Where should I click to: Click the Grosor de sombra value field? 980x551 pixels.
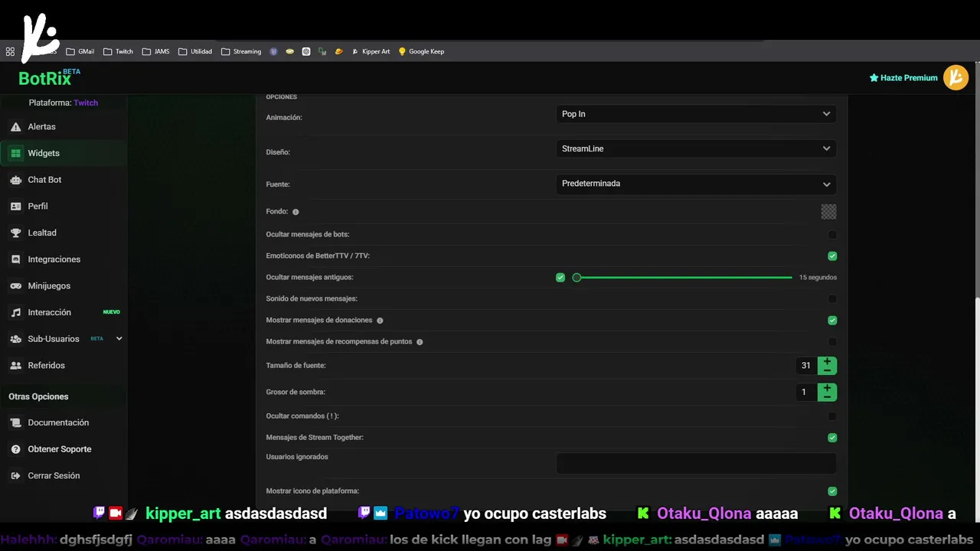(x=806, y=393)
